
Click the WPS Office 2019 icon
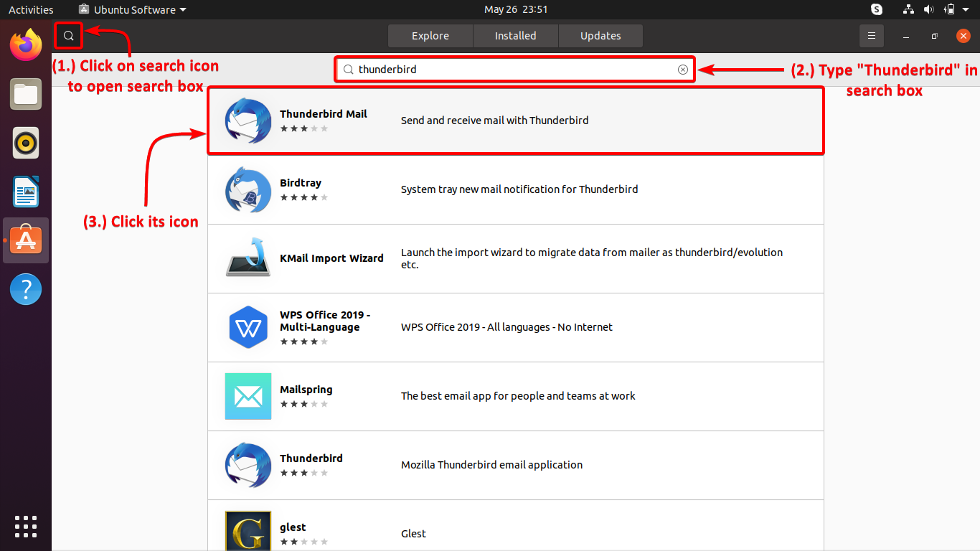pyautogui.click(x=248, y=327)
